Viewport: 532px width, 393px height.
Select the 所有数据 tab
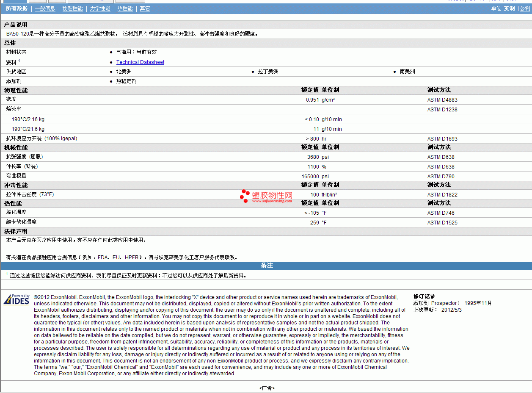pyautogui.click(x=17, y=8)
